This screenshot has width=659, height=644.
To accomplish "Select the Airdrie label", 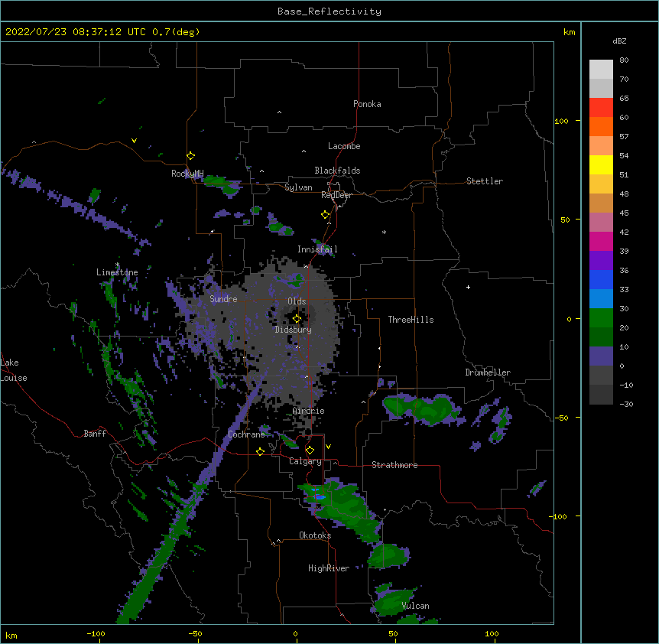I will click(x=309, y=411).
